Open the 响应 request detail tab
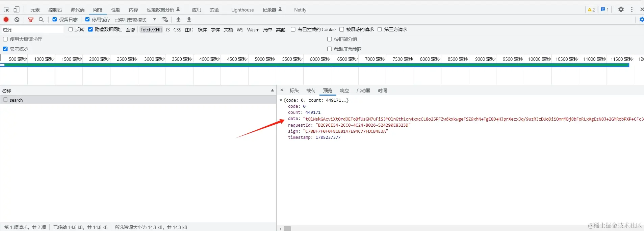This screenshot has height=231, width=644. (x=344, y=91)
